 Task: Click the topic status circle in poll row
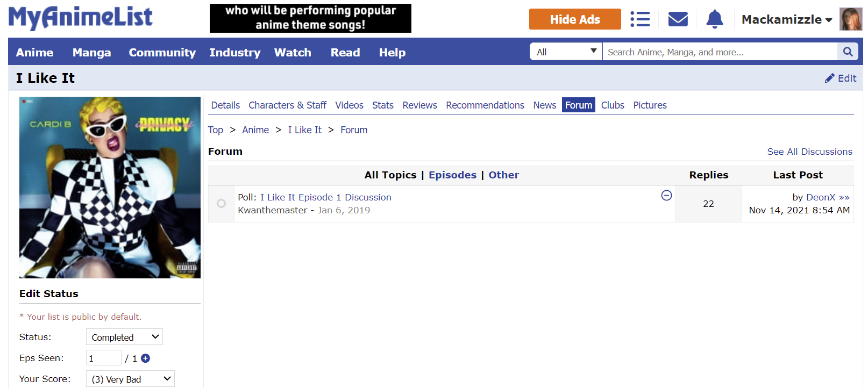(221, 203)
